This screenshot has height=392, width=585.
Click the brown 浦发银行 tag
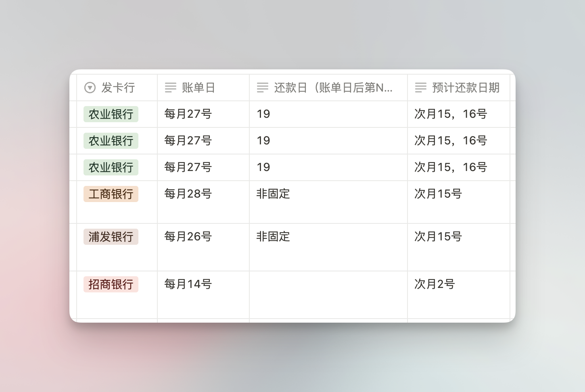(x=111, y=237)
